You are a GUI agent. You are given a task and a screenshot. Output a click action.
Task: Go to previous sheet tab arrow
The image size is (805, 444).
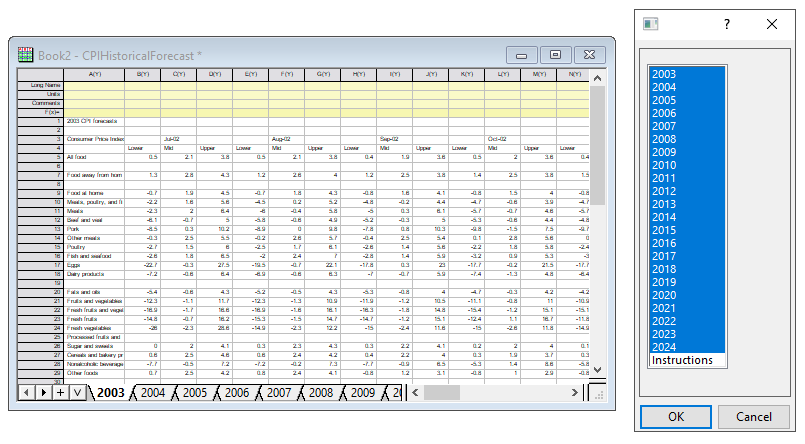pyautogui.click(x=26, y=393)
